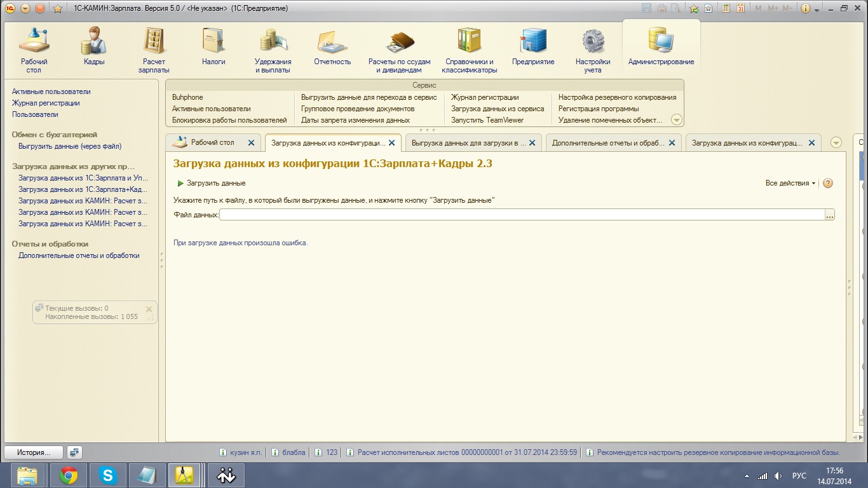
Task: Open Skype from the taskbar
Action: (x=108, y=475)
